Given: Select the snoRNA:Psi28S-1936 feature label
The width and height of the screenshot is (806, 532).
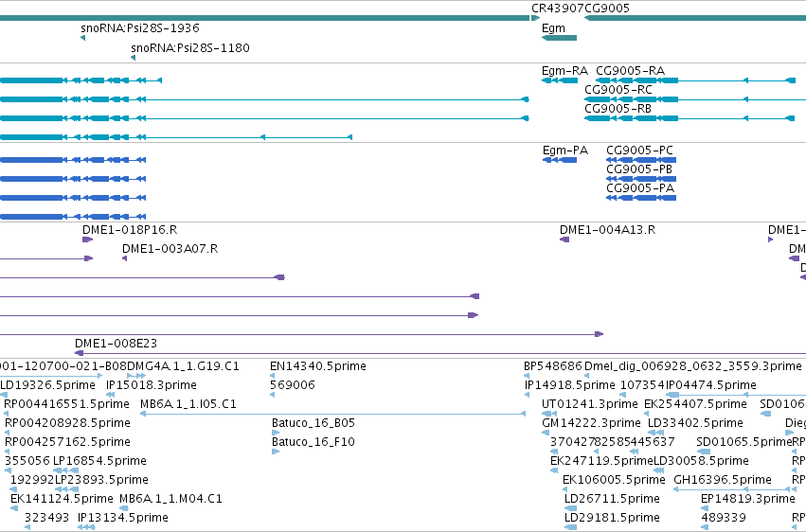Looking at the screenshot, I should point(140,28).
